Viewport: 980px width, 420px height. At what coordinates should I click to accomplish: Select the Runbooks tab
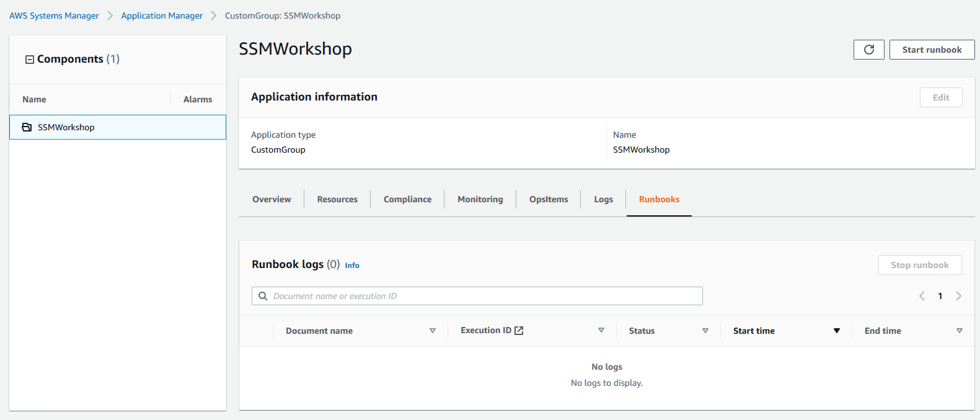click(659, 199)
